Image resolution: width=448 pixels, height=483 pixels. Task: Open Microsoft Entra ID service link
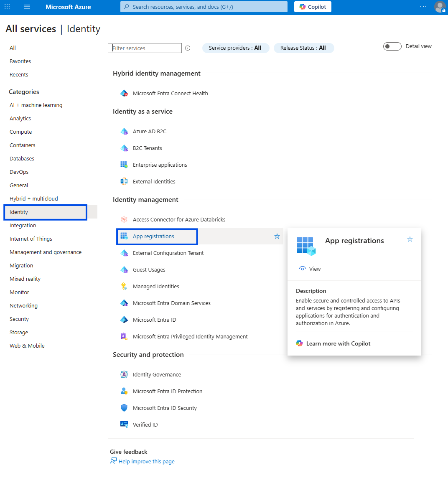click(154, 320)
